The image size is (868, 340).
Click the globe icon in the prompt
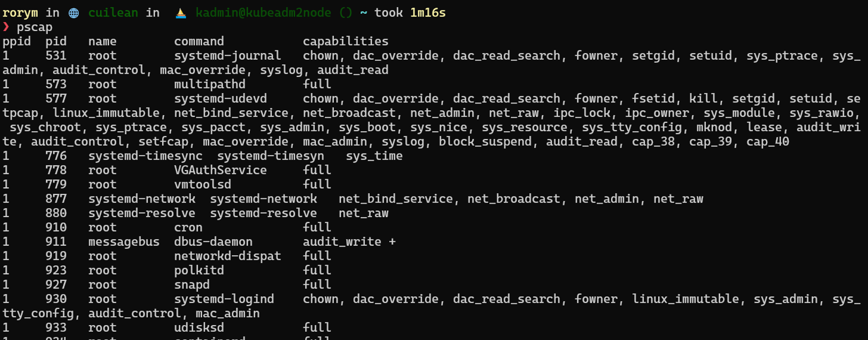[x=74, y=13]
